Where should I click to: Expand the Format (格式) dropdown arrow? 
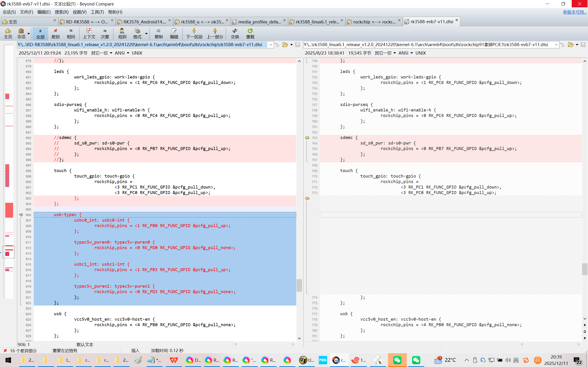146,33
